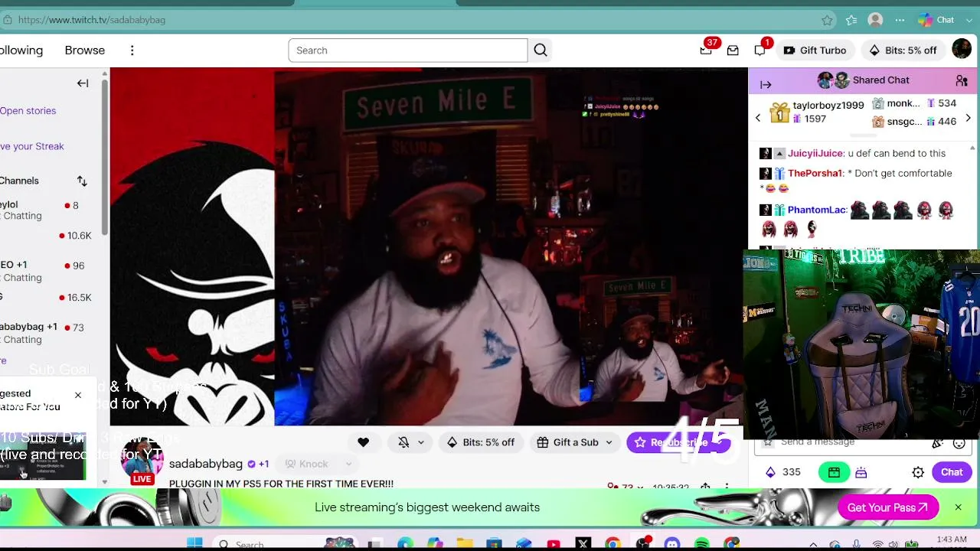This screenshot has width=980, height=551.
Task: Click taylorboyz1999 top gifter entry
Action: pyautogui.click(x=817, y=112)
